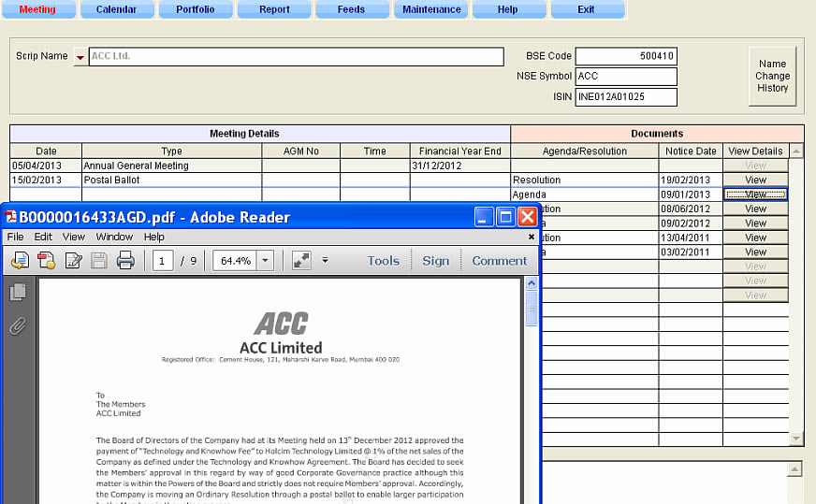Show the attachments panel paperclip
Image resolution: width=816 pixels, height=504 pixels.
click(18, 326)
